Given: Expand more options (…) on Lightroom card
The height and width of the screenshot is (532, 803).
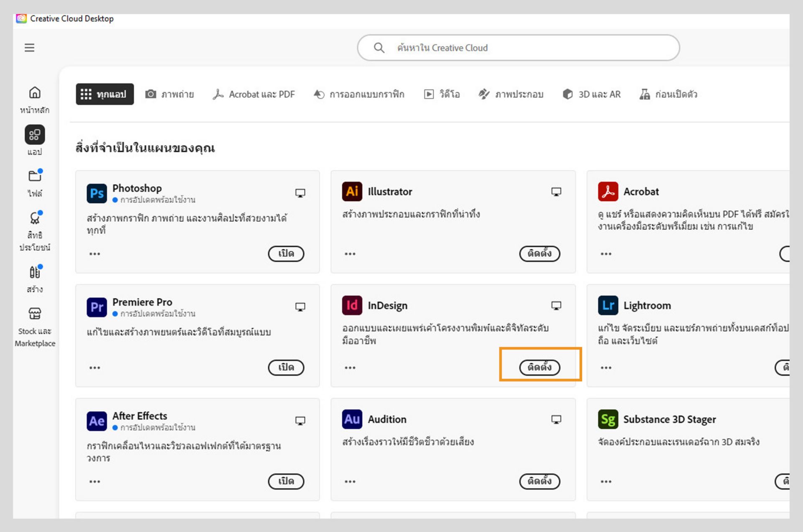Looking at the screenshot, I should point(606,368).
